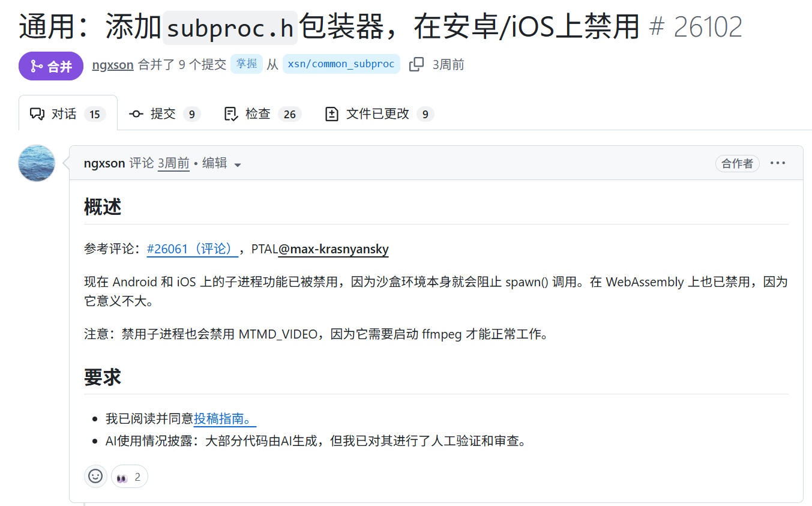The image size is (812, 506).
Task: Expand the 编辑 edit history dropdown
Action: click(x=222, y=163)
